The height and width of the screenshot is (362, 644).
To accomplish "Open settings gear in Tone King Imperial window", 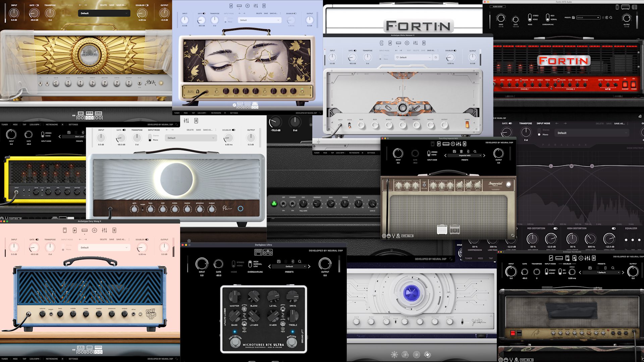I will pyautogui.click(x=384, y=236).
